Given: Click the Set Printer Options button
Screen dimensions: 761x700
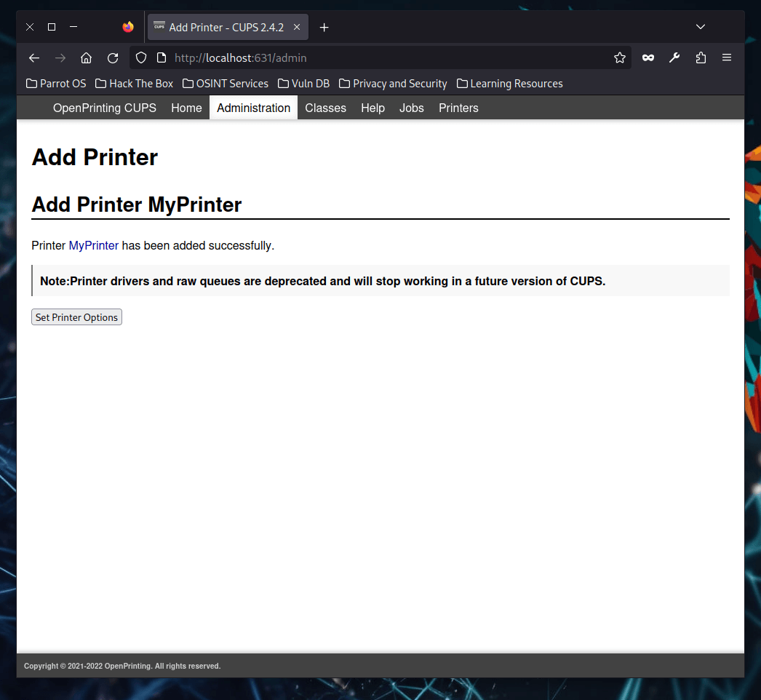Looking at the screenshot, I should 76,317.
